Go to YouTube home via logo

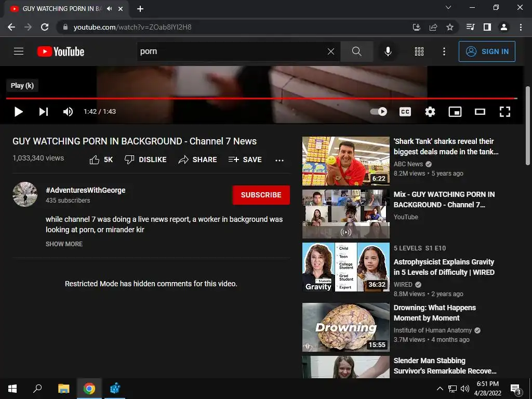[60, 51]
